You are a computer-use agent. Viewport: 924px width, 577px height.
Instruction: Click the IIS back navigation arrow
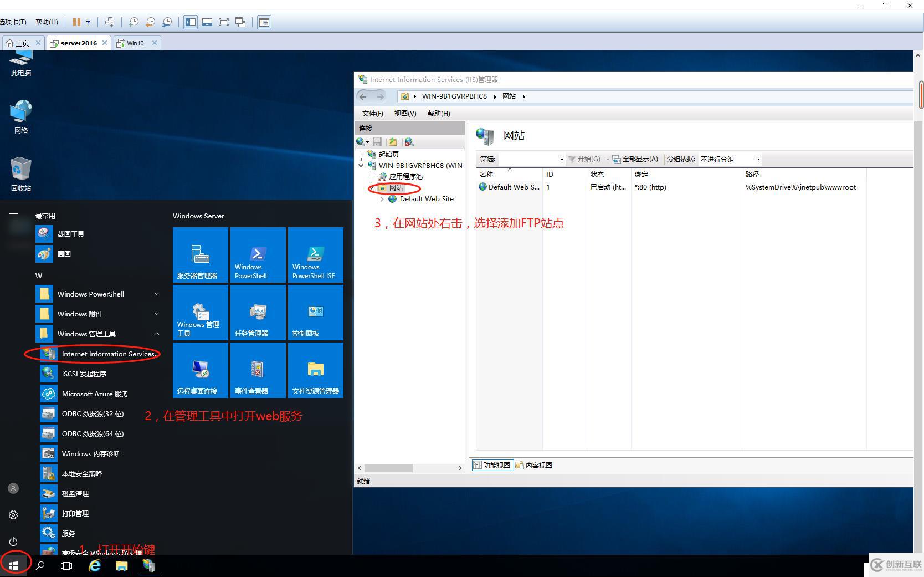363,96
